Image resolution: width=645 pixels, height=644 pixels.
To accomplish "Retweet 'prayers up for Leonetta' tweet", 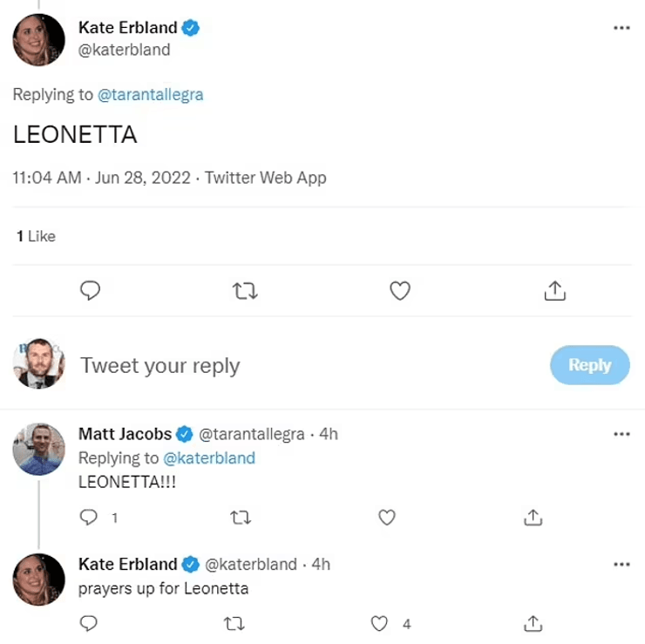I will click(234, 623).
